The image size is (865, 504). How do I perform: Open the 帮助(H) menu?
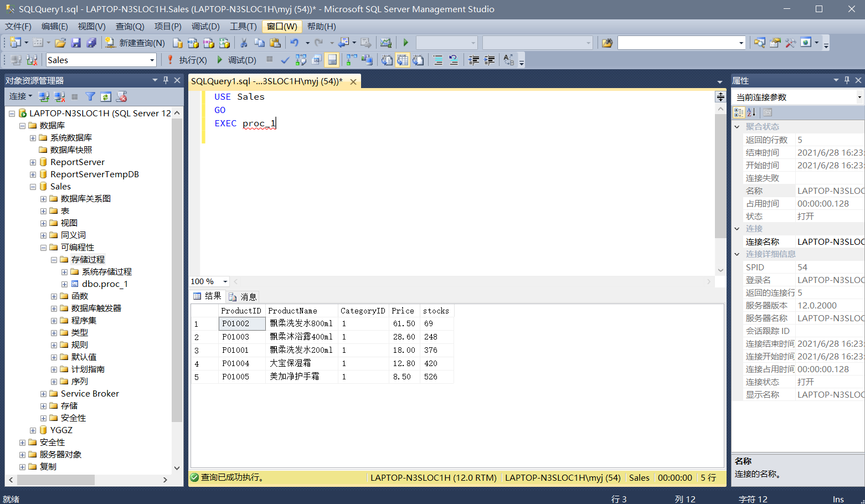(x=321, y=26)
